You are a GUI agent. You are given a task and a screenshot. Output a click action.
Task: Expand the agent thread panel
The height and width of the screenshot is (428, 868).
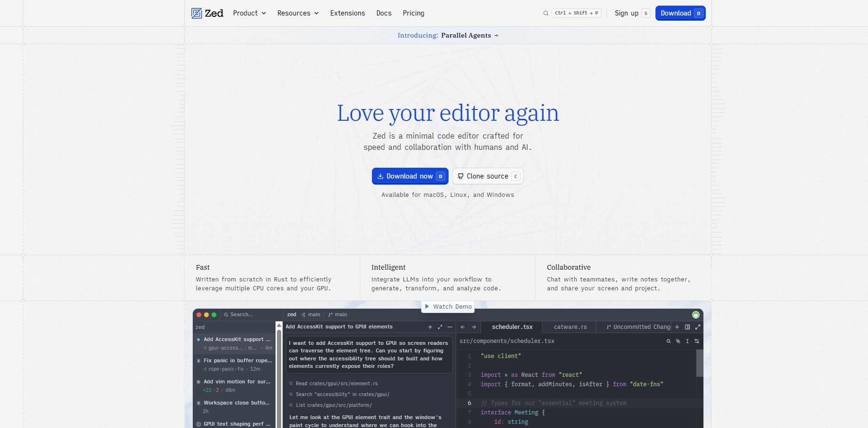tap(440, 327)
